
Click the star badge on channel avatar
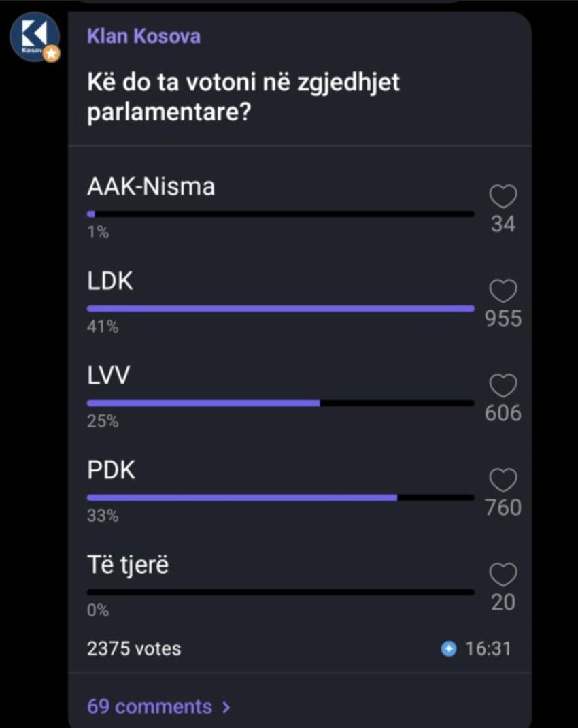[x=52, y=54]
